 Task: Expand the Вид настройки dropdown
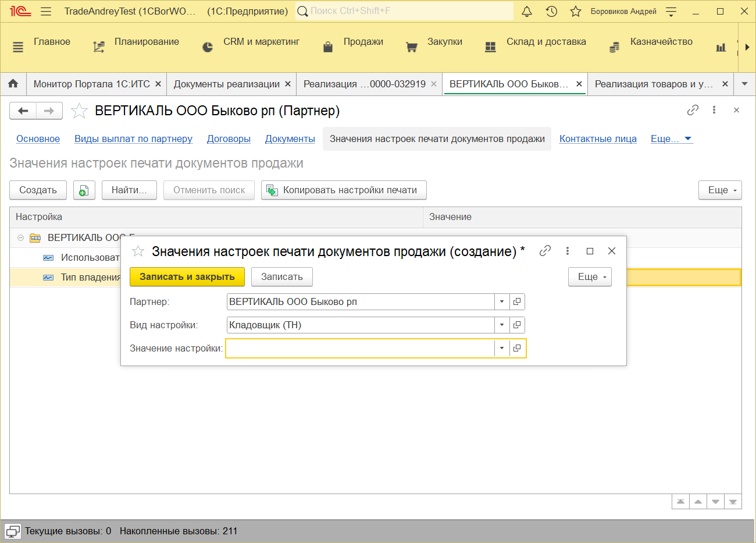click(502, 325)
